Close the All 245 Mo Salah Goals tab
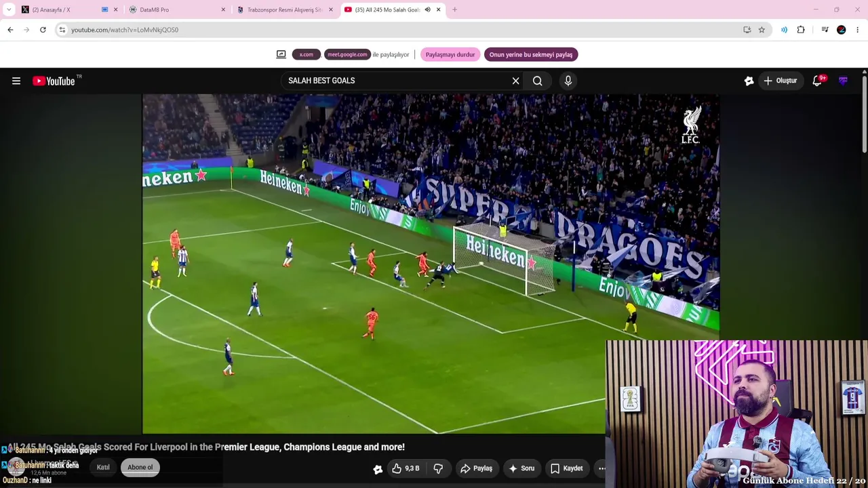The height and width of the screenshot is (488, 868). point(438,9)
